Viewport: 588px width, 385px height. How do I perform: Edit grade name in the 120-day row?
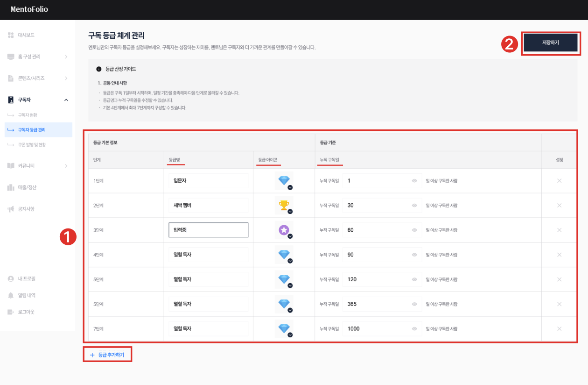click(x=208, y=279)
